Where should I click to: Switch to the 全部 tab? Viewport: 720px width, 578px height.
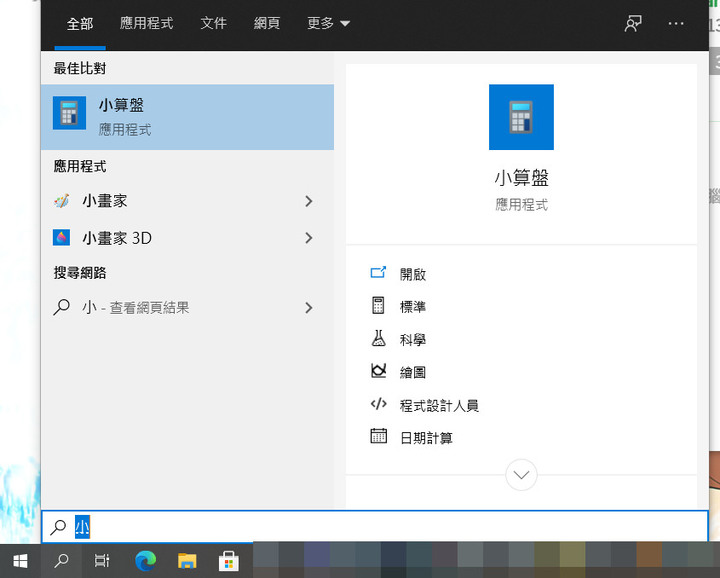click(x=80, y=23)
